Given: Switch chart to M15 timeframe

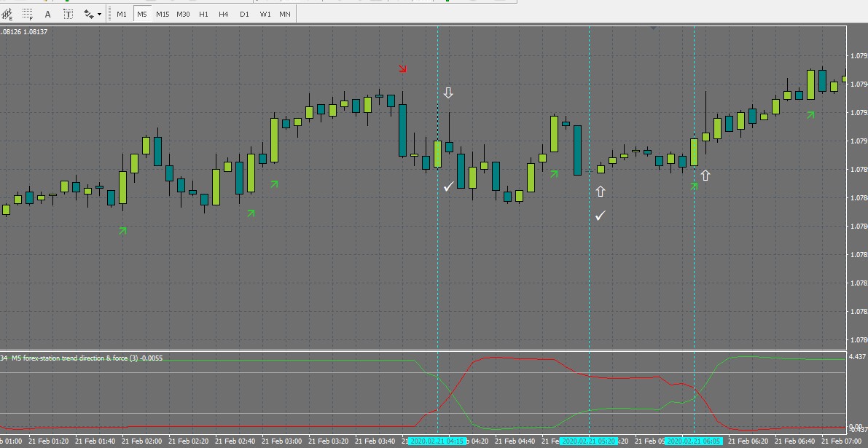Looking at the screenshot, I should (163, 14).
